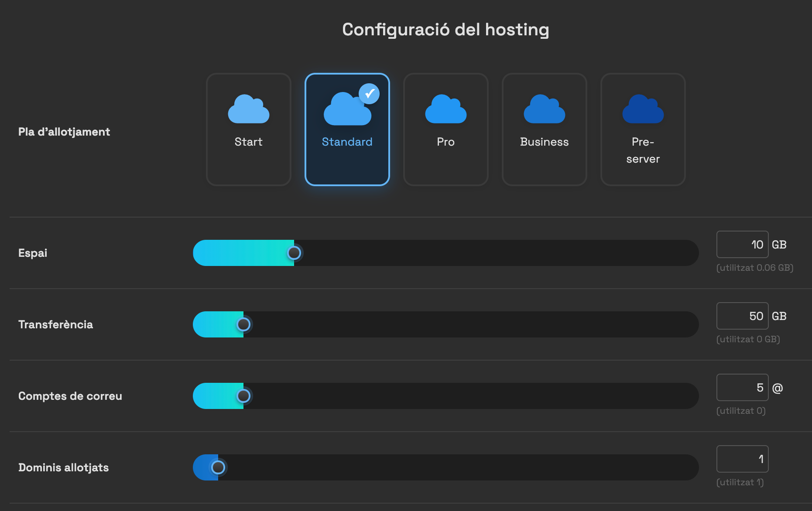Click the @ unit symbol beside mail accounts
The width and height of the screenshot is (812, 511).
pos(778,388)
